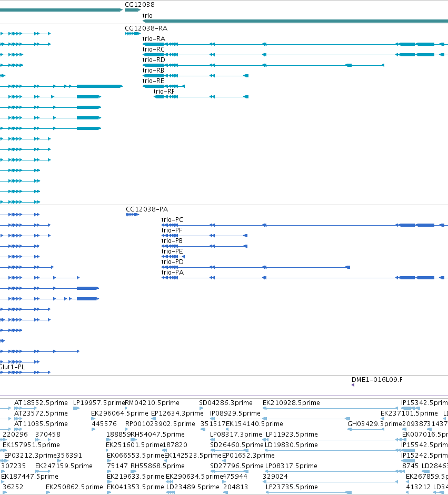Image resolution: width=448 pixels, height=495 pixels.
Task: Choose the IP08929.5prime EST label
Action: (x=235, y=413)
